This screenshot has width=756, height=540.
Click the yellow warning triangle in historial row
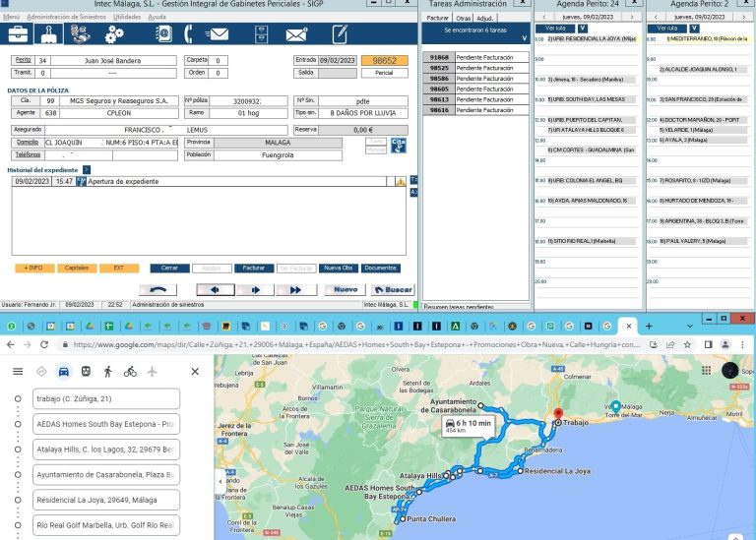pos(401,182)
